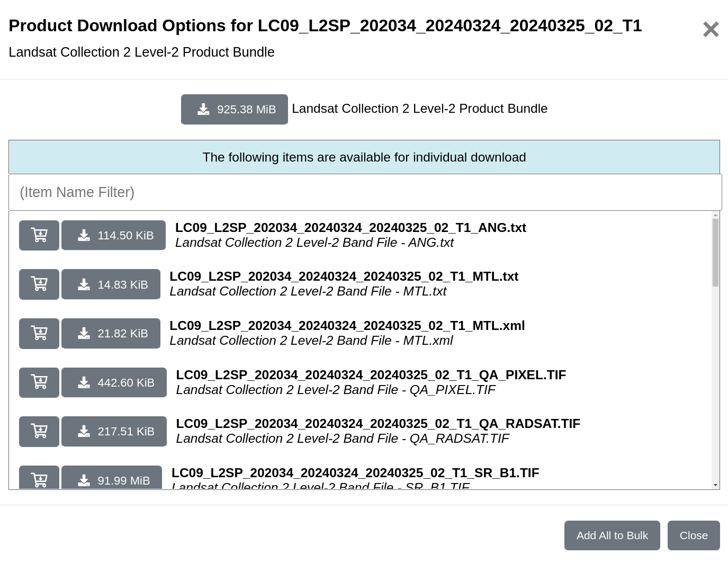Close the download options dialog via Close button
The image size is (728, 563).
694,535
